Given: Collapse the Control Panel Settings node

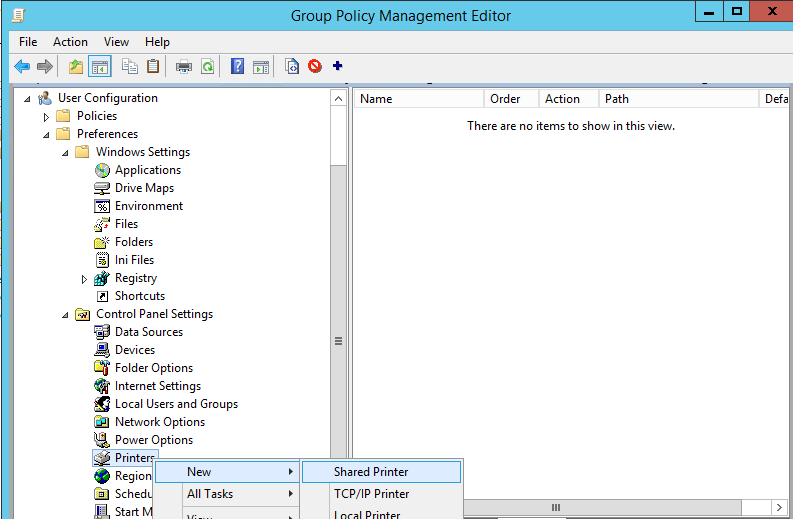Looking at the screenshot, I should click(65, 315).
